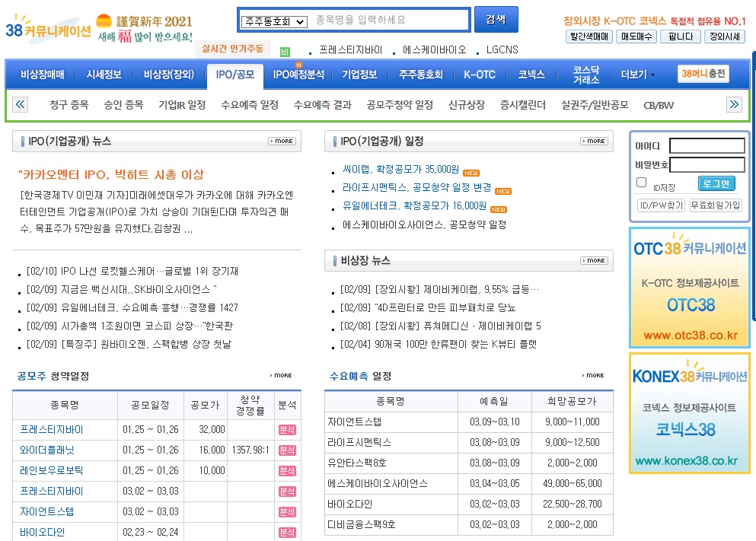Click the OTC38 banner

pyautogui.click(x=690, y=287)
